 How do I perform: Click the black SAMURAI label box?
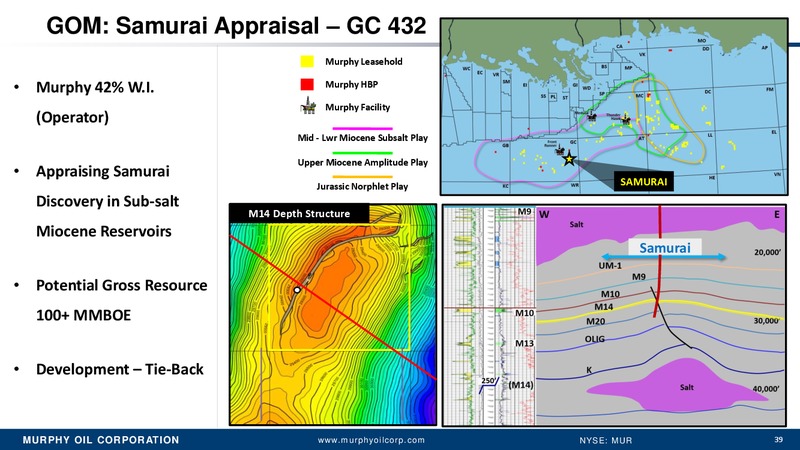click(x=643, y=182)
